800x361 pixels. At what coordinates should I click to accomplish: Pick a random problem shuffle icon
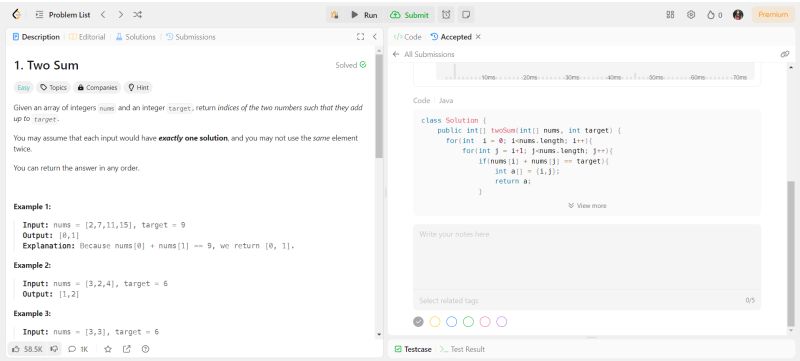click(x=137, y=15)
